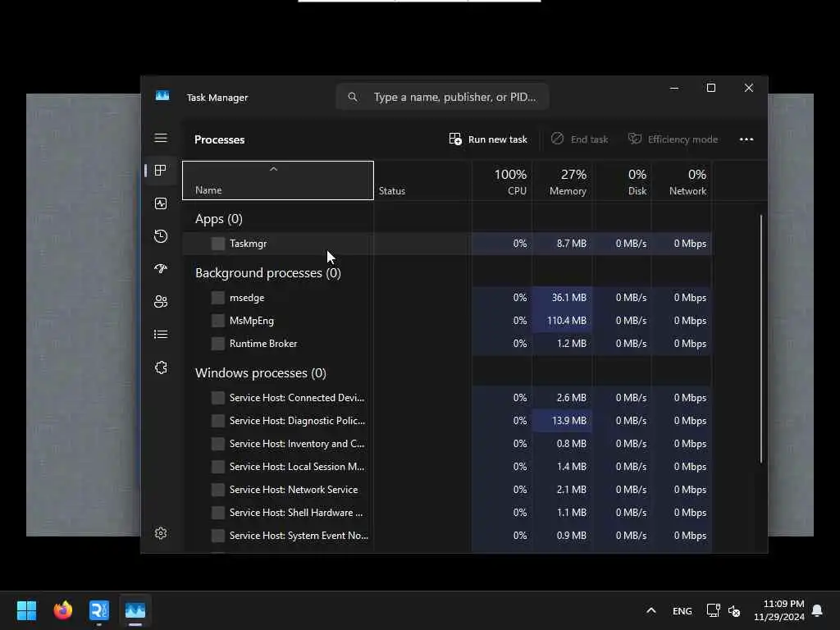This screenshot has width=840, height=630.
Task: Select Service Host: Shell Hardware row
Action: click(x=447, y=514)
